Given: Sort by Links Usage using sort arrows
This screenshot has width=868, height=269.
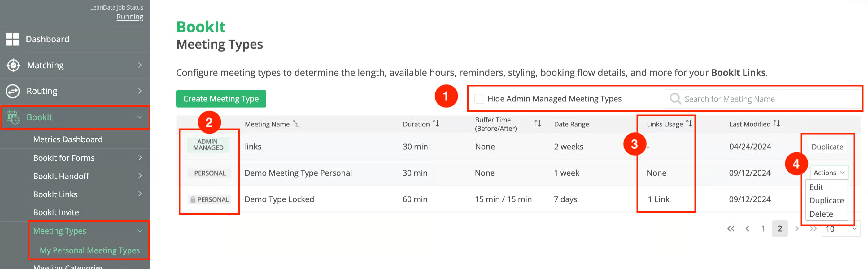Looking at the screenshot, I should [689, 124].
